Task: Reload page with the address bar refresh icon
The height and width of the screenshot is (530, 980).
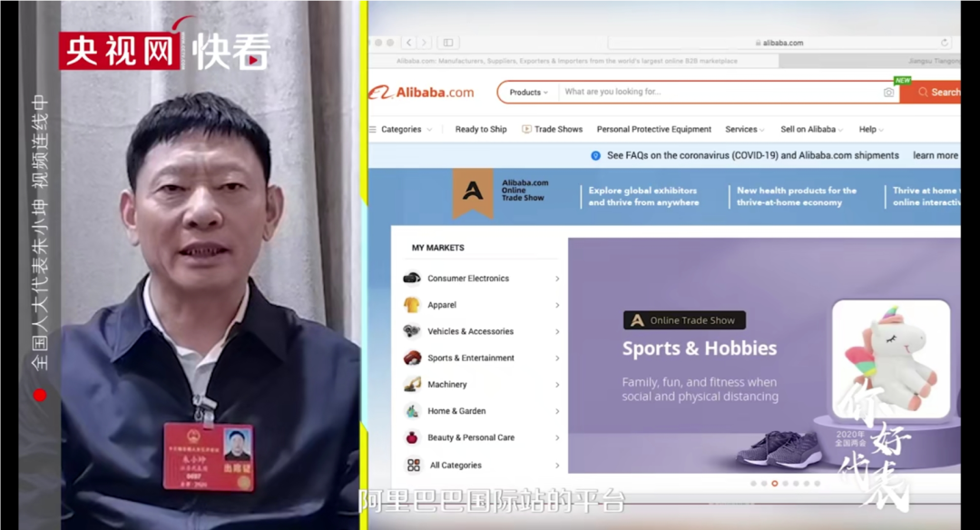Action: click(945, 43)
